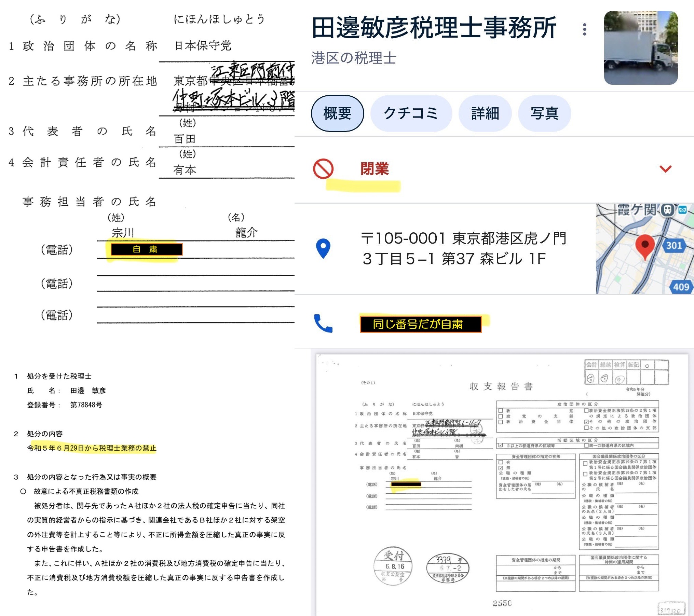
Task: Click the 活動区域の区分 section header
Action: pos(577,440)
